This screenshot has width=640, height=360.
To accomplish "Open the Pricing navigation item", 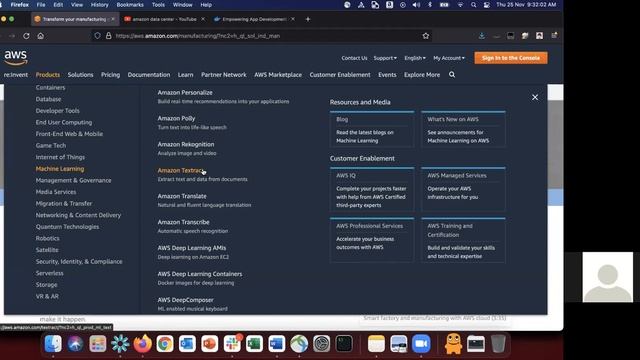I will click(111, 75).
